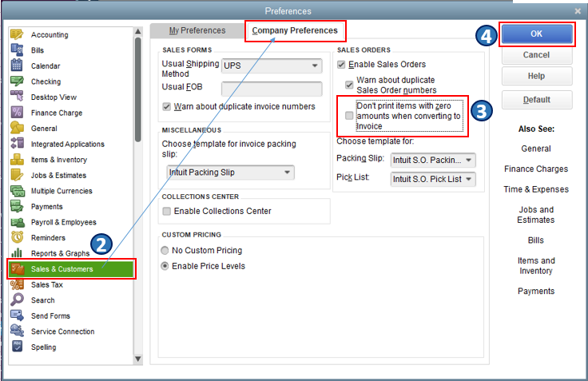Image resolution: width=588 pixels, height=381 pixels.
Task: Open the Bills preferences icon
Action: click(x=17, y=50)
